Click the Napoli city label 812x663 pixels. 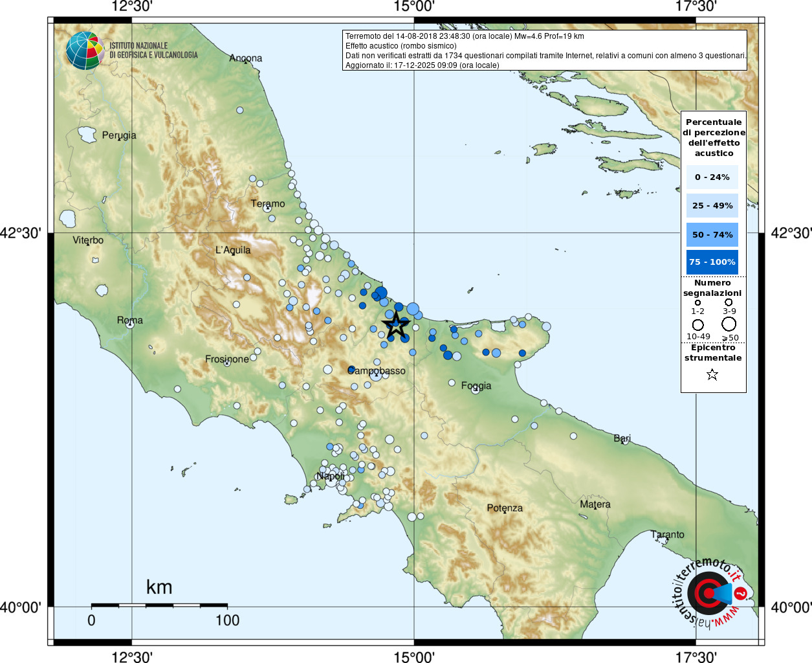pyautogui.click(x=330, y=476)
